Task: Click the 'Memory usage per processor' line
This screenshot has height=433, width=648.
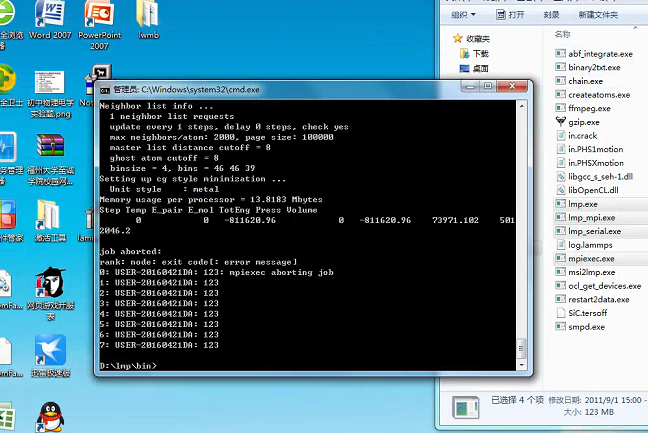Action: 211,200
